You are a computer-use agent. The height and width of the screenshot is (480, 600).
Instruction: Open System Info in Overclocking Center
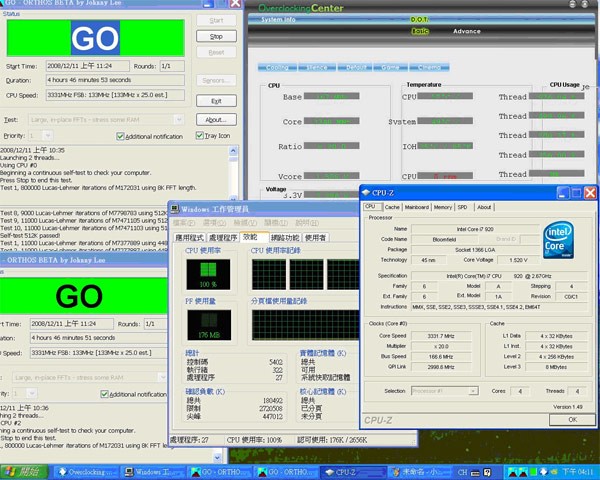(278, 20)
